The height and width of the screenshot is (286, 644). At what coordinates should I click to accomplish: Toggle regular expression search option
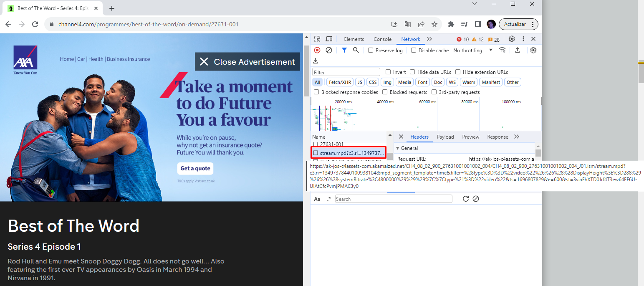coord(329,199)
